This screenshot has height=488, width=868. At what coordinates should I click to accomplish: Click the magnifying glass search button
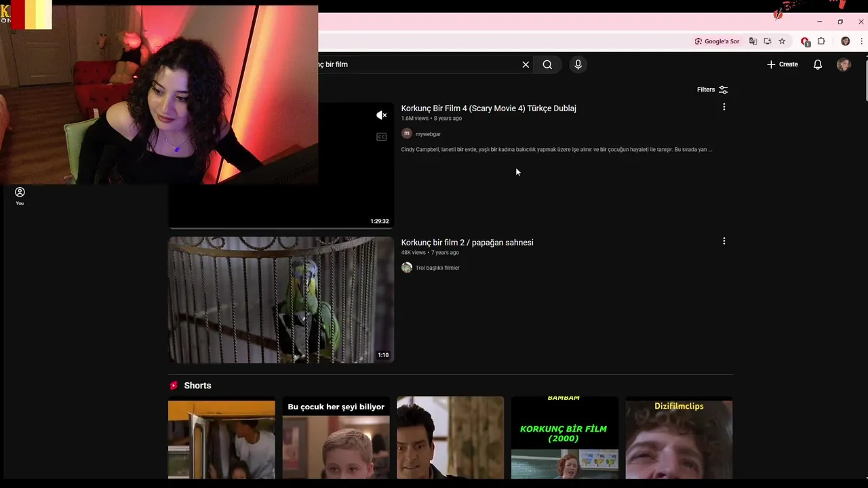tap(547, 64)
